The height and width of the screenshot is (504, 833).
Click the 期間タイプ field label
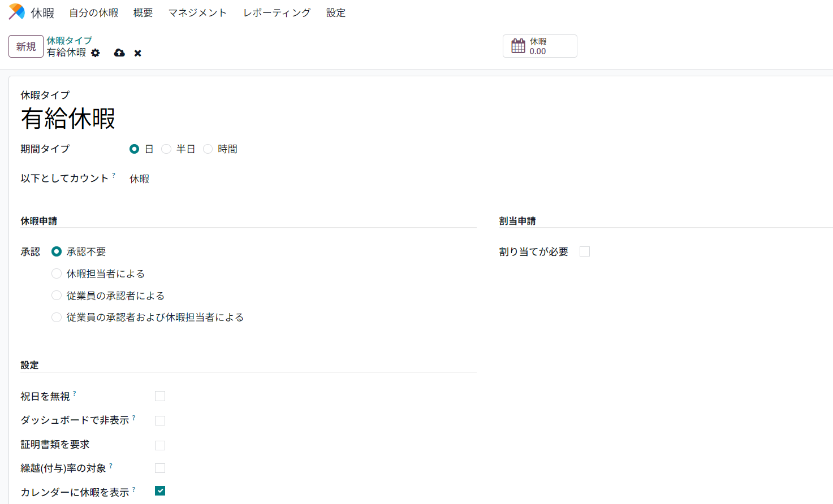tap(45, 149)
